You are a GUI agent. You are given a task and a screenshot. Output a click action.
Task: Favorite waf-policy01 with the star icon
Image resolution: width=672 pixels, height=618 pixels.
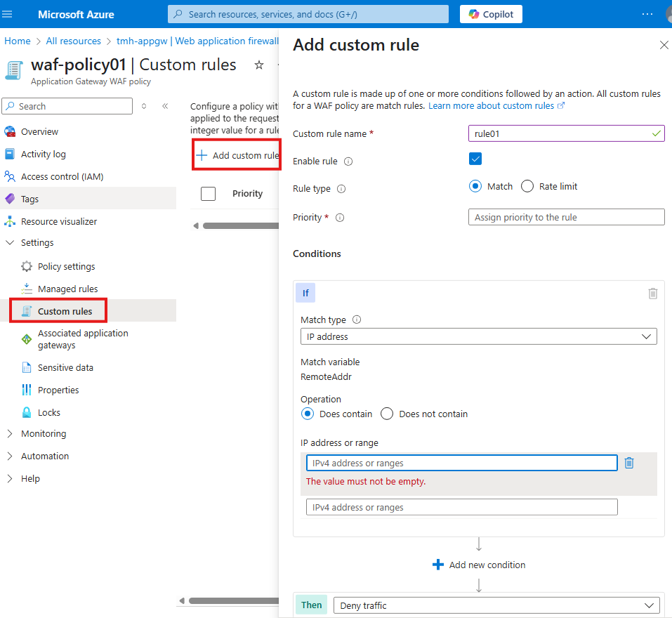click(x=259, y=65)
